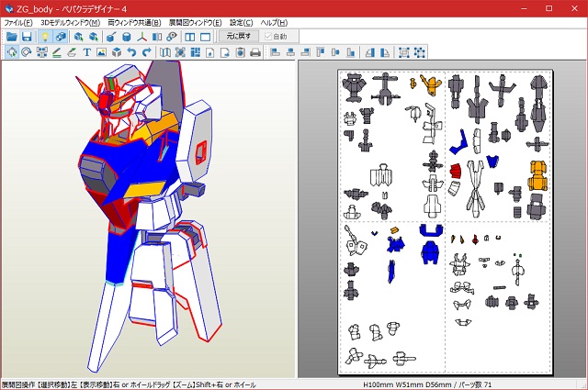Open the 両ウィンドウ共通(B) menu

tap(134, 22)
